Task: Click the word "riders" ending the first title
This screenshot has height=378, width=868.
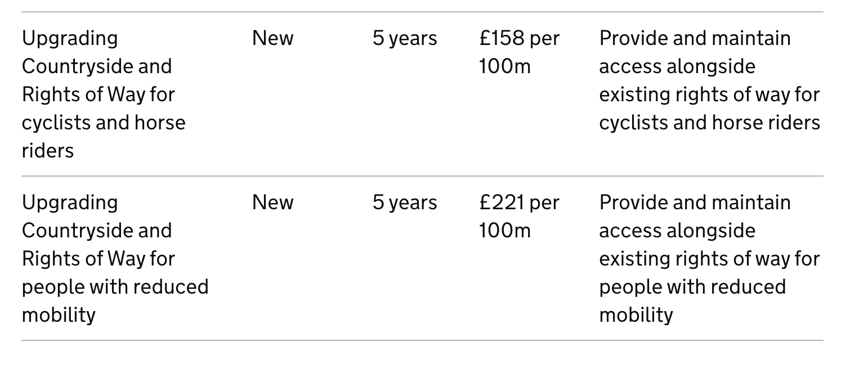Action: coord(48,151)
